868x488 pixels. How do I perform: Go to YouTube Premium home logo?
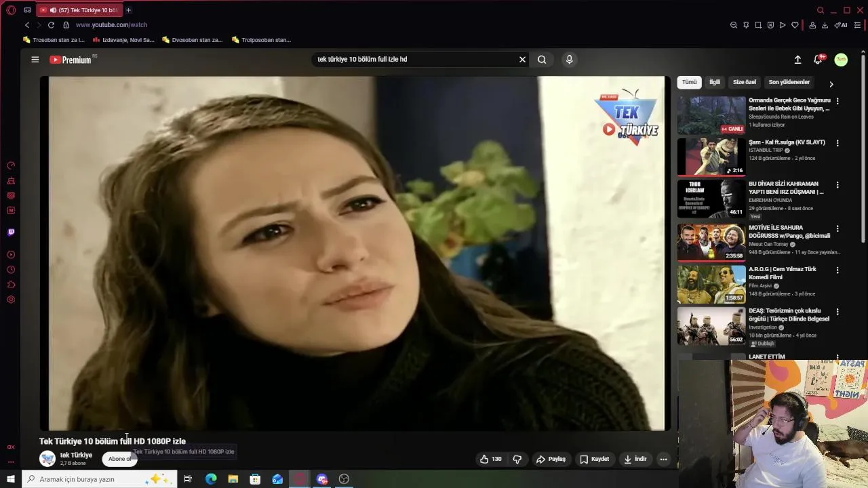click(x=71, y=60)
